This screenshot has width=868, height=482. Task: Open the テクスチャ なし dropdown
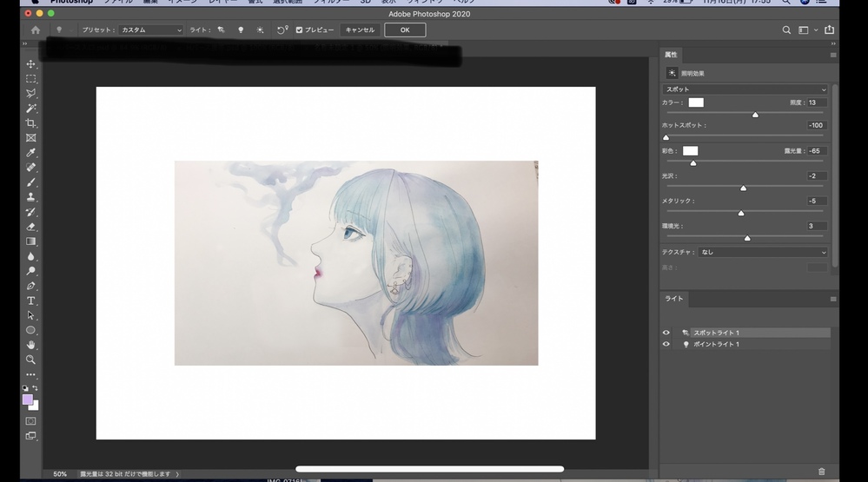click(x=763, y=253)
